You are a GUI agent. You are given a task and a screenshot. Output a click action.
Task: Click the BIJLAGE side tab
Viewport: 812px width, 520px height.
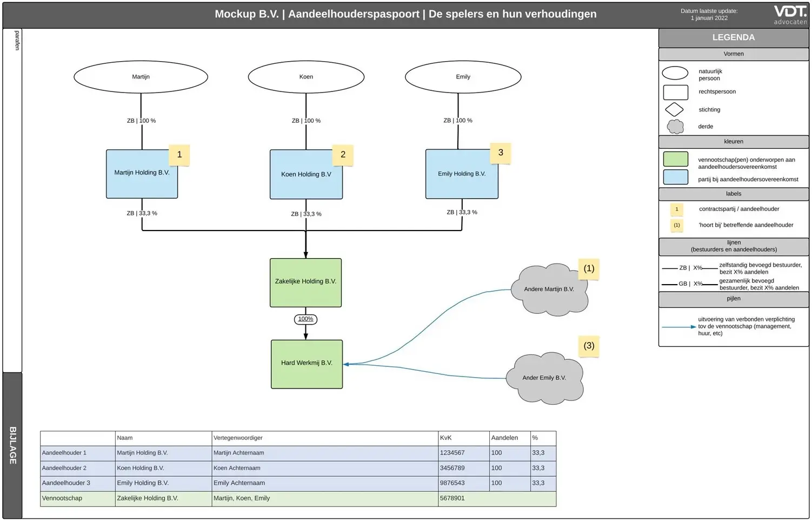12,445
